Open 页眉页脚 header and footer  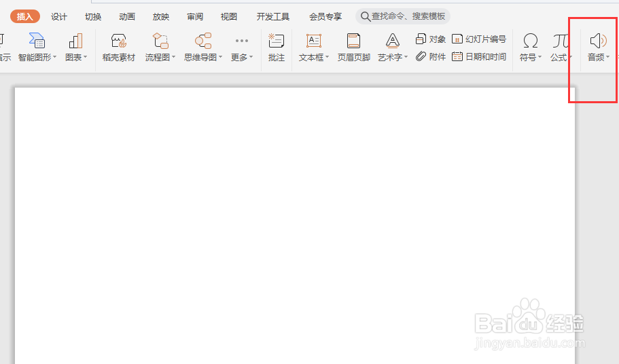(x=354, y=48)
